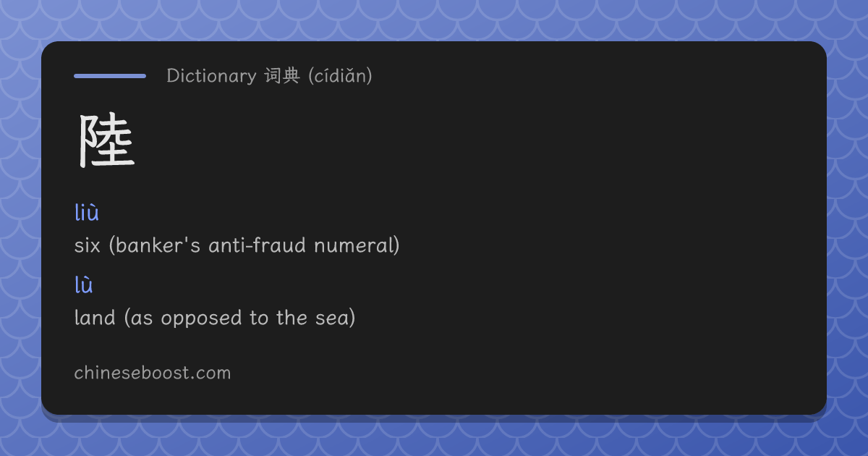Select the blue pinyin reading lù

84,285
